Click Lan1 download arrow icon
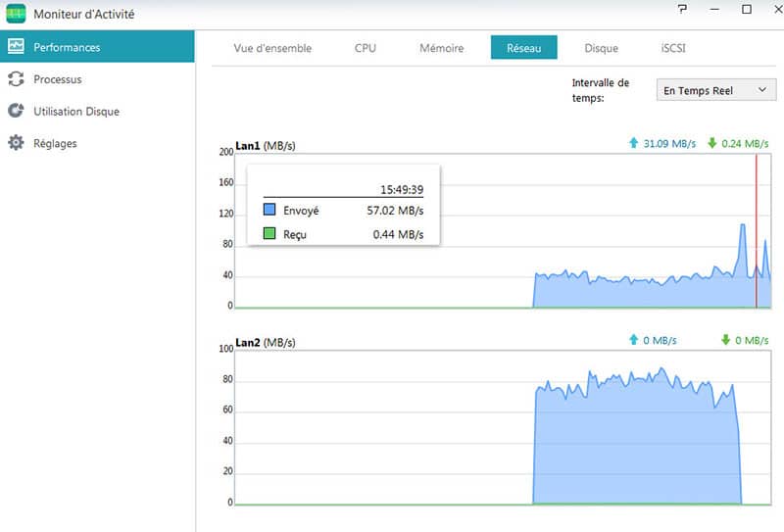The width and height of the screenshot is (784, 532). click(x=712, y=143)
